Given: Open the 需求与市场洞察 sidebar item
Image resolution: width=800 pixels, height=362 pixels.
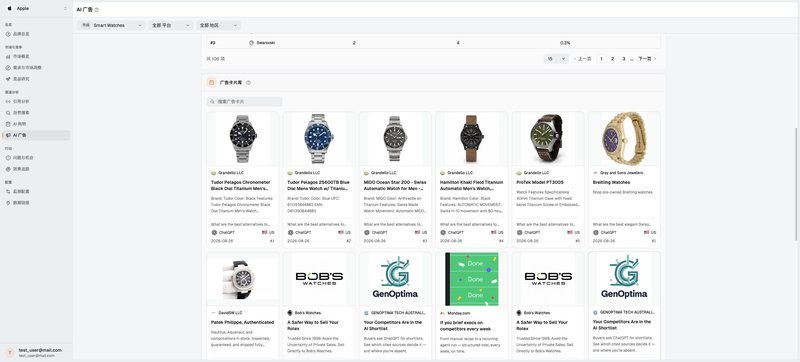Looking at the screenshot, I should 36,68.
